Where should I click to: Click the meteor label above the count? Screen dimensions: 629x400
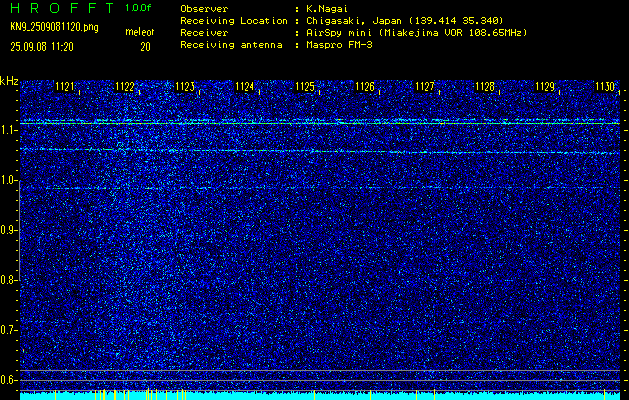140,32
